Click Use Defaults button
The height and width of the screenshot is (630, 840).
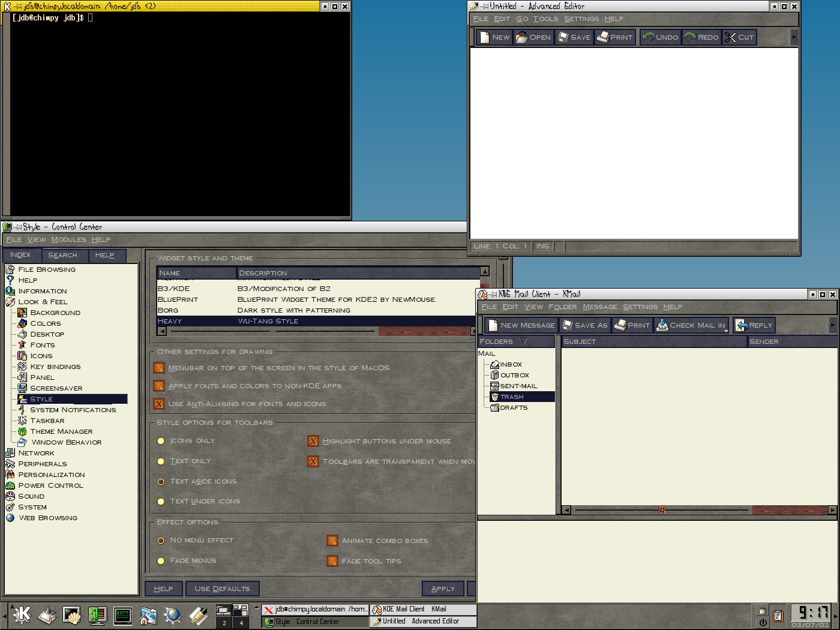[x=222, y=589]
